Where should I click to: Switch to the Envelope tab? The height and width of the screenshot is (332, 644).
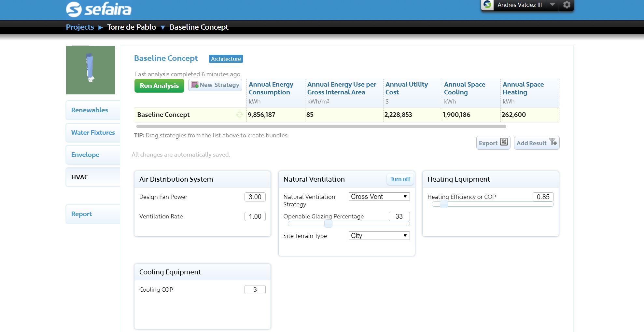tap(85, 155)
